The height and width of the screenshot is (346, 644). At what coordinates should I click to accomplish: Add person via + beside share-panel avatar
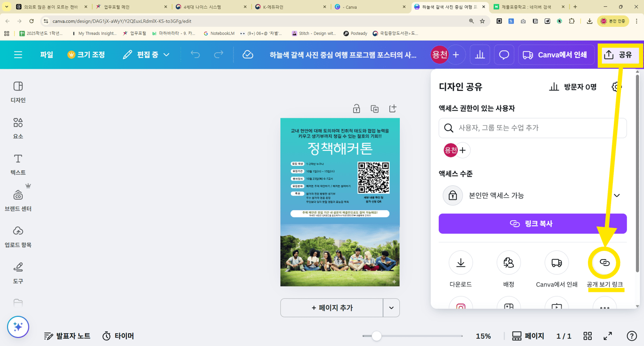click(462, 150)
